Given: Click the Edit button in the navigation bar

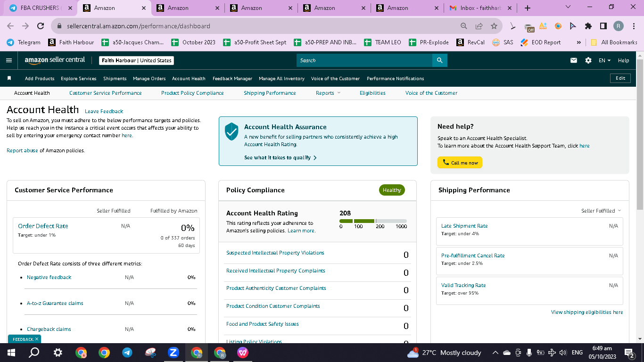Looking at the screenshot, I should 620,78.
